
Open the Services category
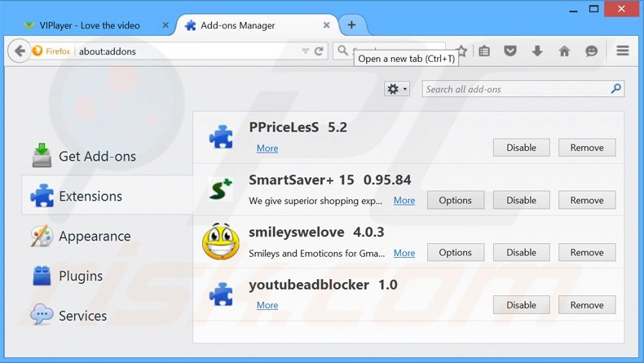pos(108,316)
